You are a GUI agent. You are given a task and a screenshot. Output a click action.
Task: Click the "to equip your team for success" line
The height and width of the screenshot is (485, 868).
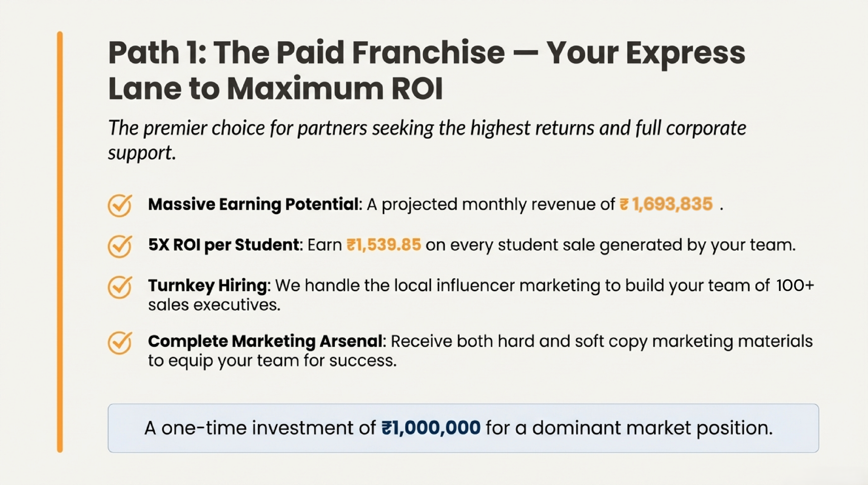point(272,360)
